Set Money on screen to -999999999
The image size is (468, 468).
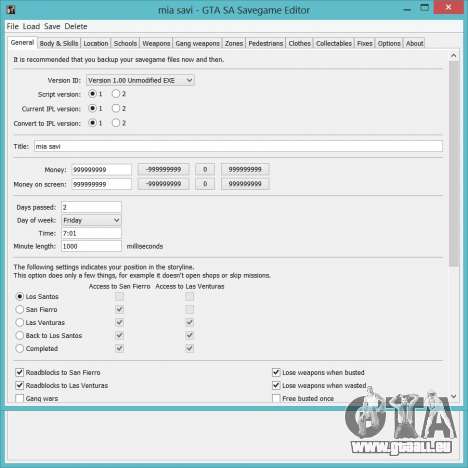click(x=163, y=184)
